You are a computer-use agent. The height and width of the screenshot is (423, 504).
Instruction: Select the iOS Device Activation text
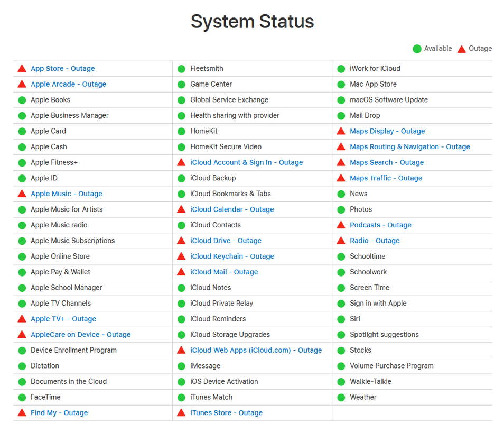(x=224, y=382)
